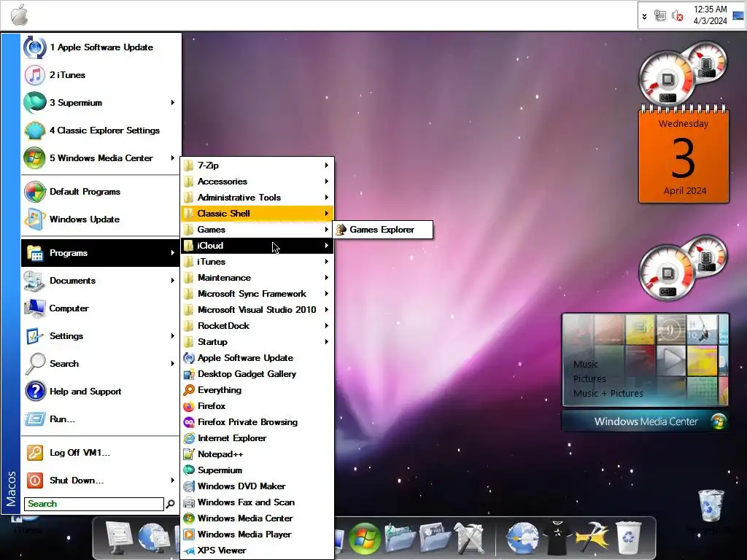Open the Classic Shell folder

pos(258,214)
